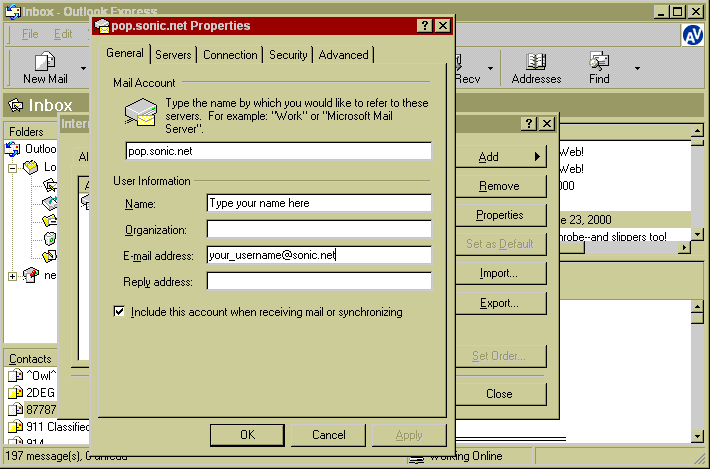Switch to the General tab

coord(125,53)
